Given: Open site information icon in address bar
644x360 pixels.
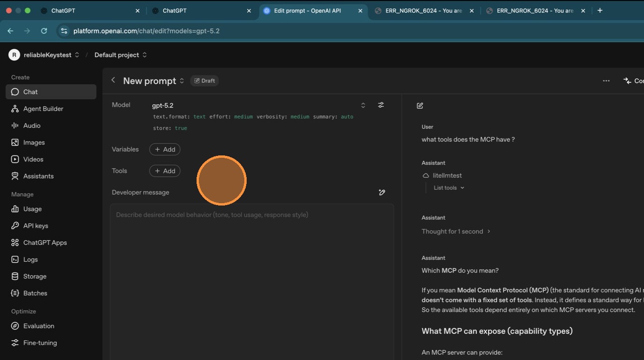Looking at the screenshot, I should coord(64,31).
